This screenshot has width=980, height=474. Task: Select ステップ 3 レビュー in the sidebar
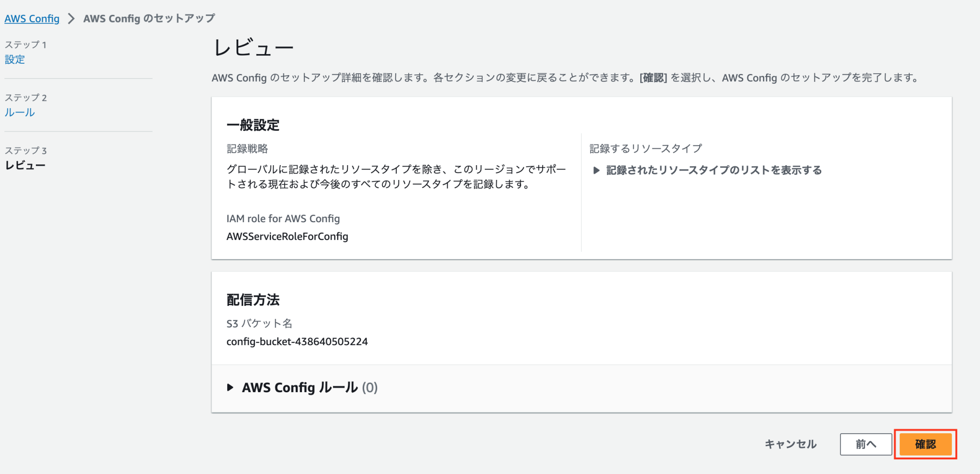pos(25,164)
